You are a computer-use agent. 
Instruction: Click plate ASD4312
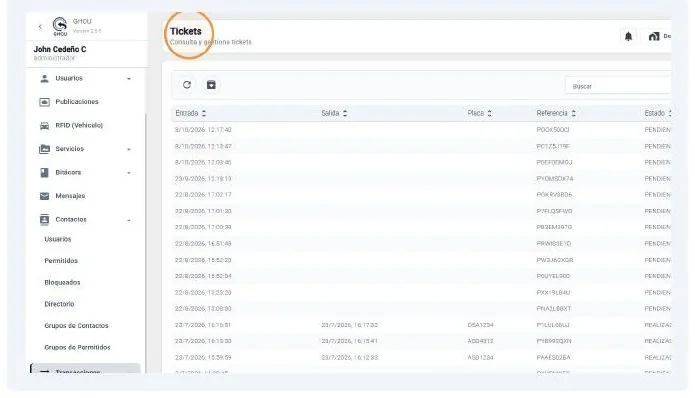(480, 341)
